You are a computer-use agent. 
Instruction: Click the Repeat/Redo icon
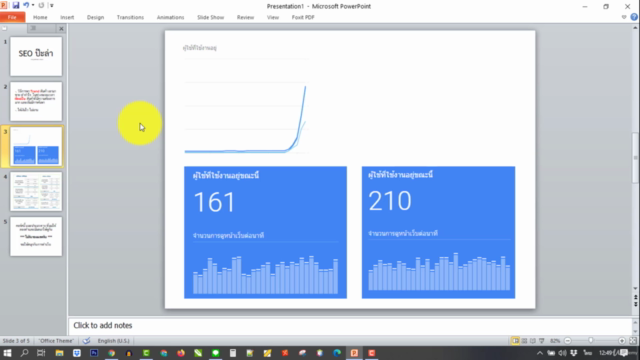click(41, 5)
